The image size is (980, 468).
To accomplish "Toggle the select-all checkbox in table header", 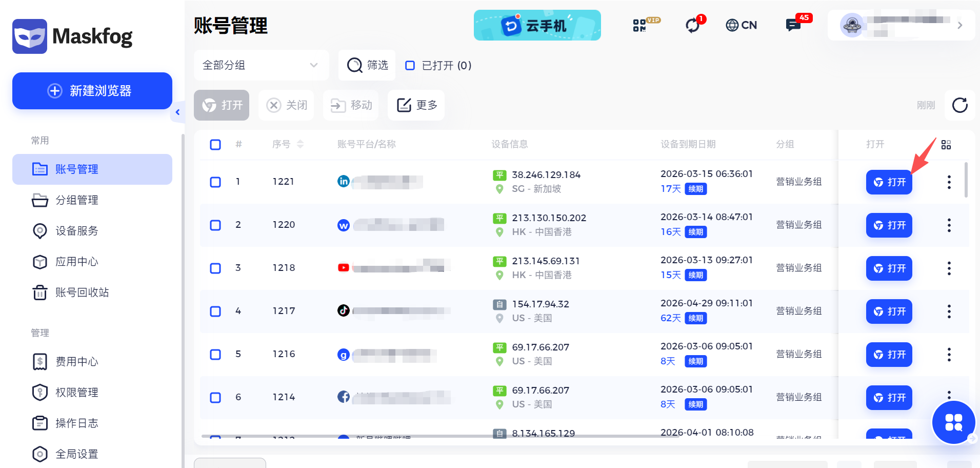I will tap(215, 145).
